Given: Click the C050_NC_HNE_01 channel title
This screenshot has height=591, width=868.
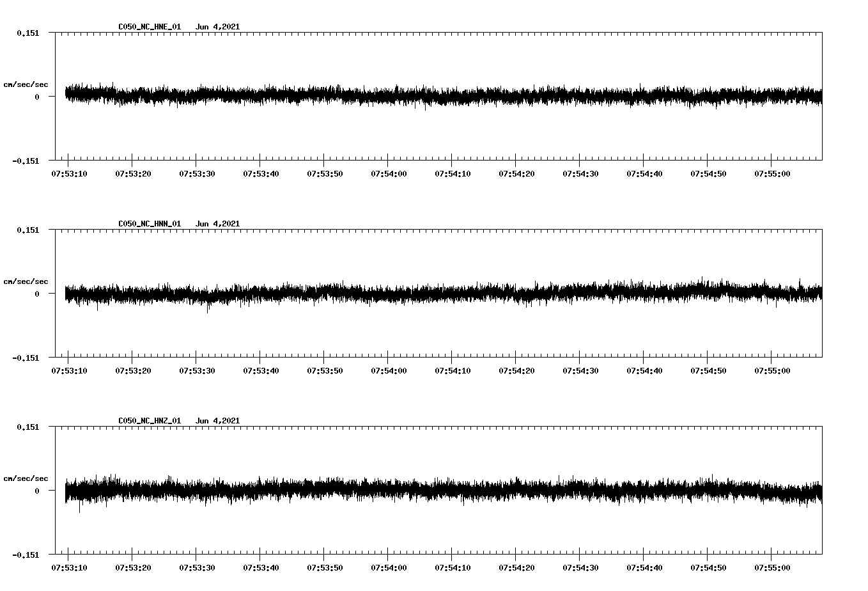Looking at the screenshot, I should 150,27.
